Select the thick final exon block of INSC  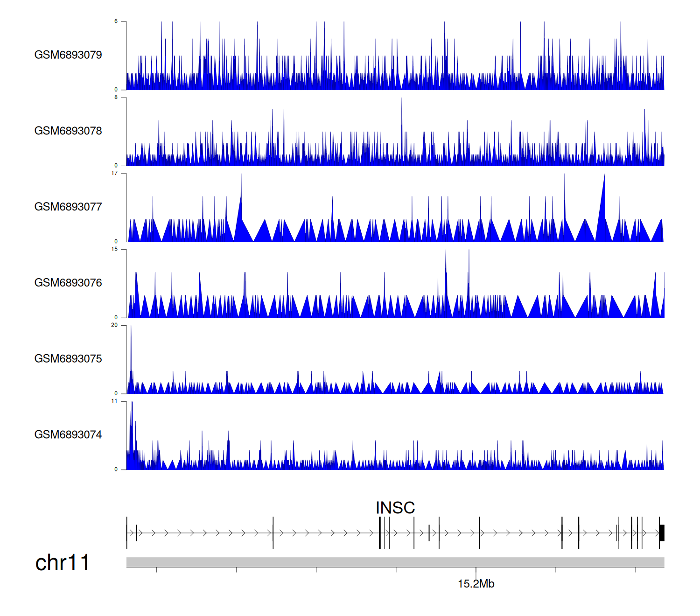(662, 533)
